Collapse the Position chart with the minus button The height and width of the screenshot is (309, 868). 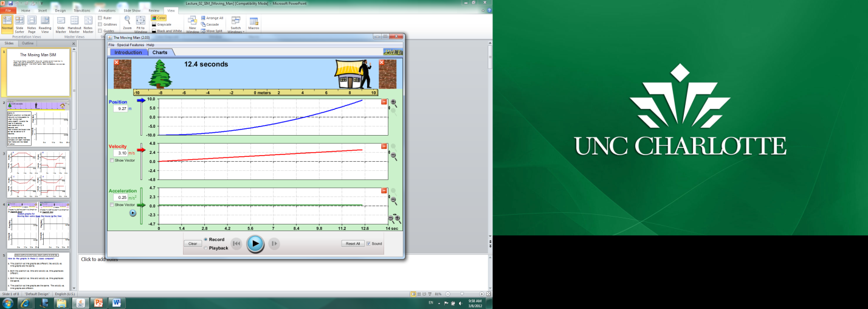click(384, 102)
